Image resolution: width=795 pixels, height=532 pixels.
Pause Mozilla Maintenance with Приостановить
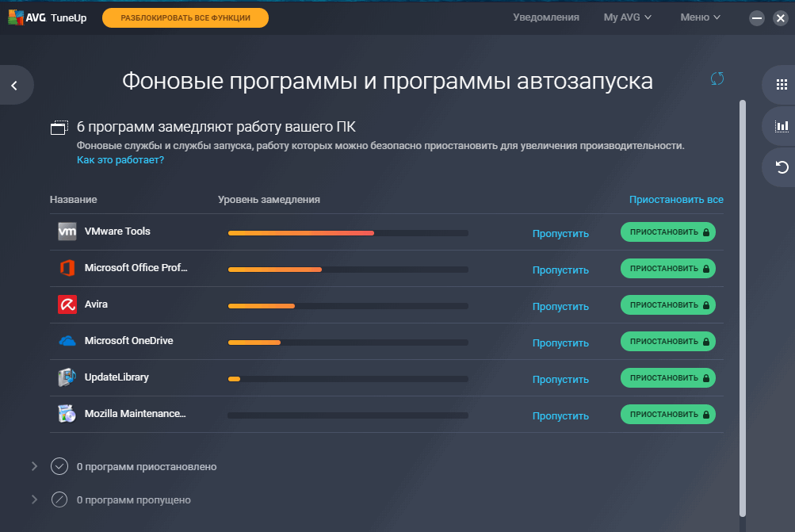point(668,415)
